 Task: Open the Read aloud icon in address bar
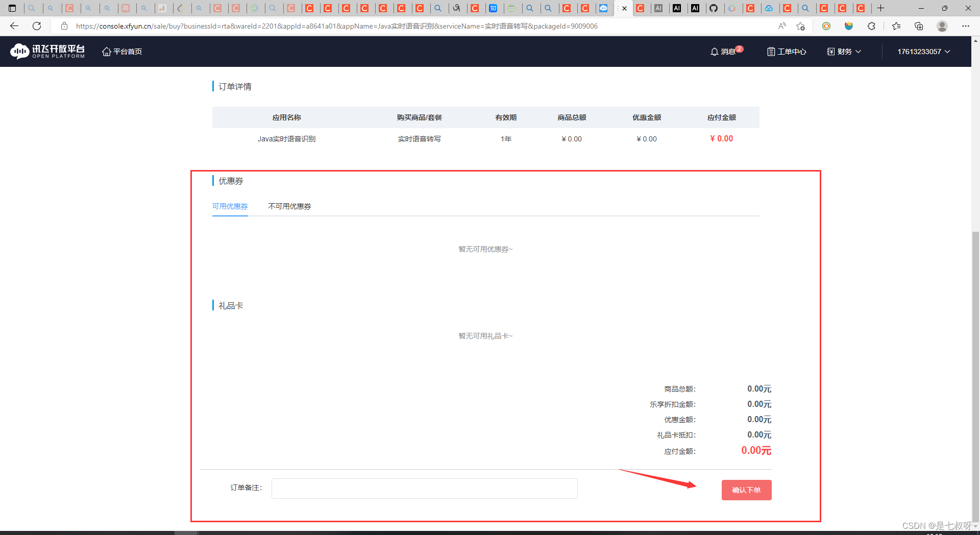[x=782, y=26]
